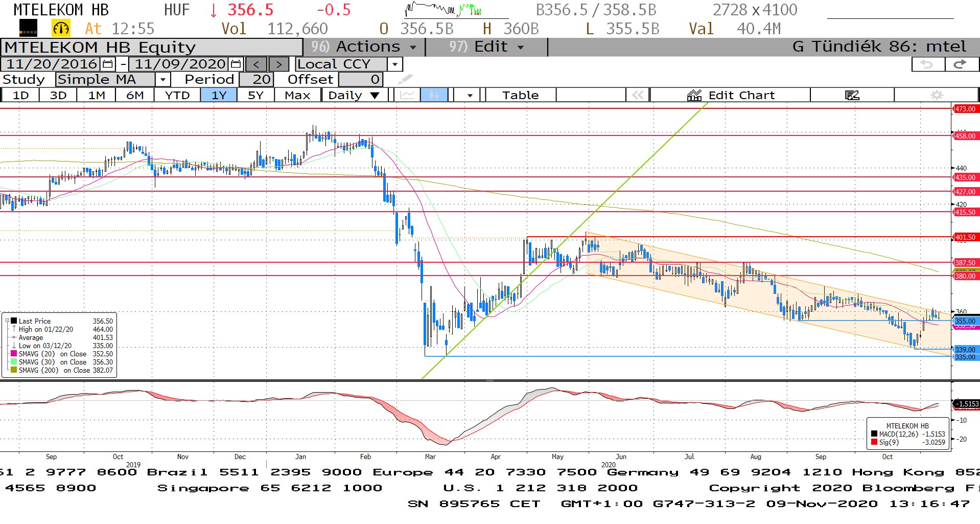Select the 1Y time range tab
The width and height of the screenshot is (980, 524).
tap(219, 95)
